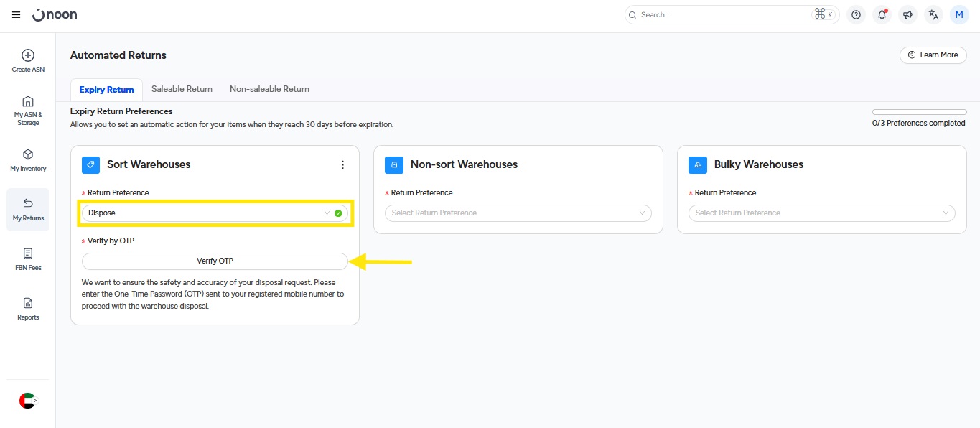Go to My Inventory in sidebar
Image resolution: width=980 pixels, height=428 pixels.
(28, 154)
